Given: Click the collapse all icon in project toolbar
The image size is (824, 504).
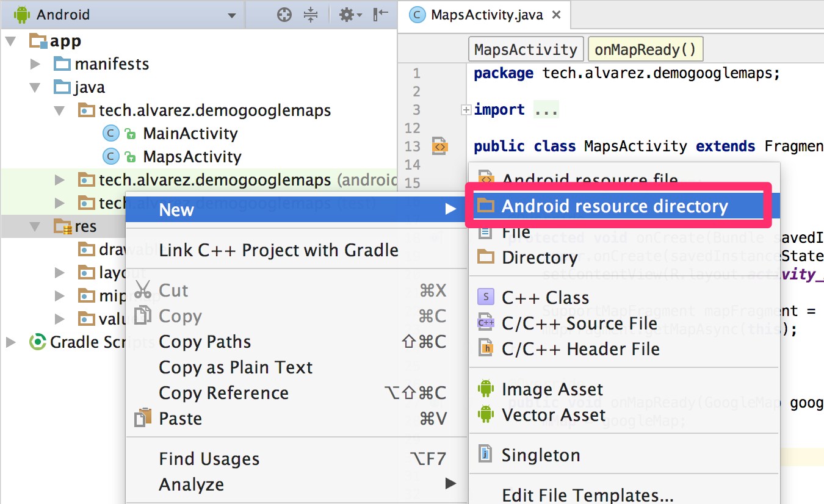Looking at the screenshot, I should (311, 15).
